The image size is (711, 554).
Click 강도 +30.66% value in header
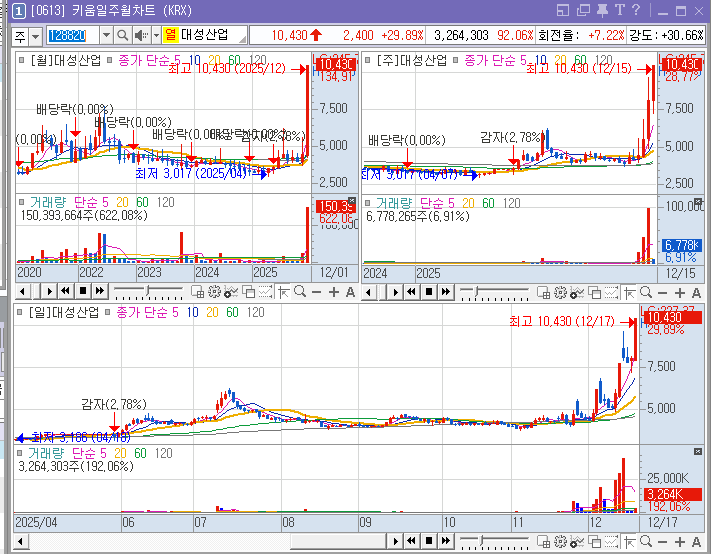click(682, 35)
